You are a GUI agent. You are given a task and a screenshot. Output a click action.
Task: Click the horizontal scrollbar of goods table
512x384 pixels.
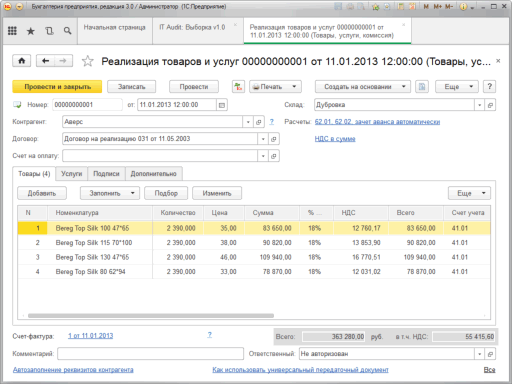coord(151,315)
